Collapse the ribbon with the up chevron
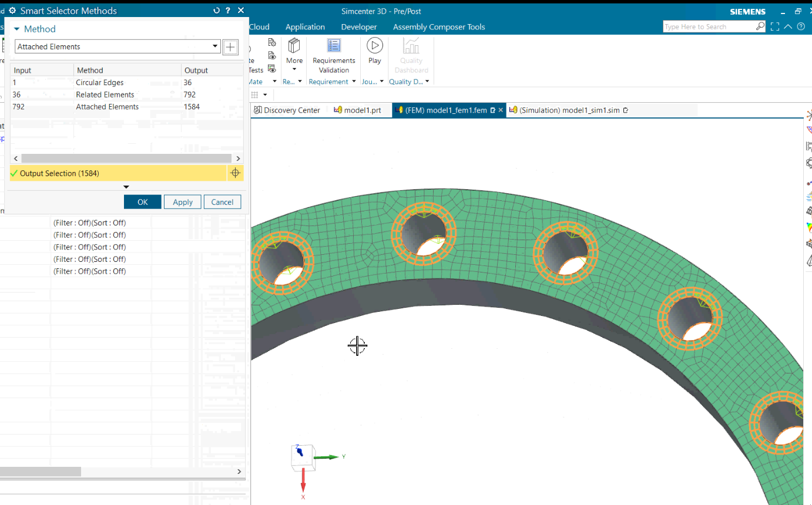Image resolution: width=812 pixels, height=505 pixels. [x=788, y=27]
